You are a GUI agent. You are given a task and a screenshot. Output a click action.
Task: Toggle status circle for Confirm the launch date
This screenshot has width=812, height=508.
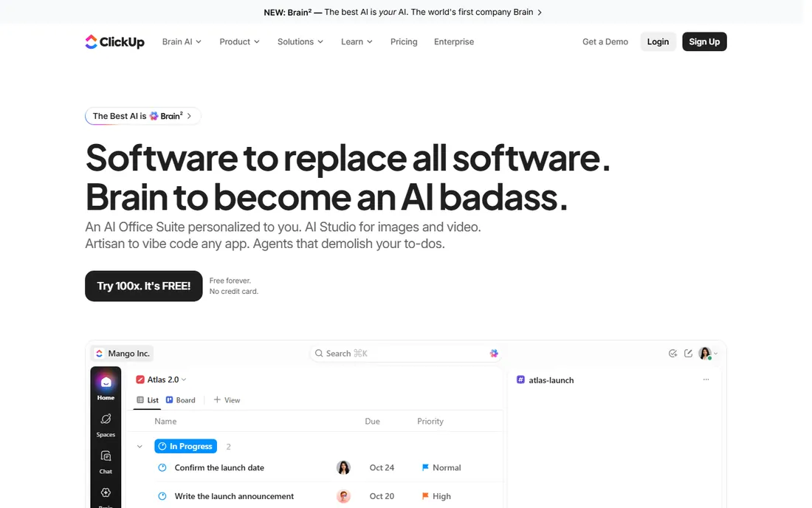(162, 467)
